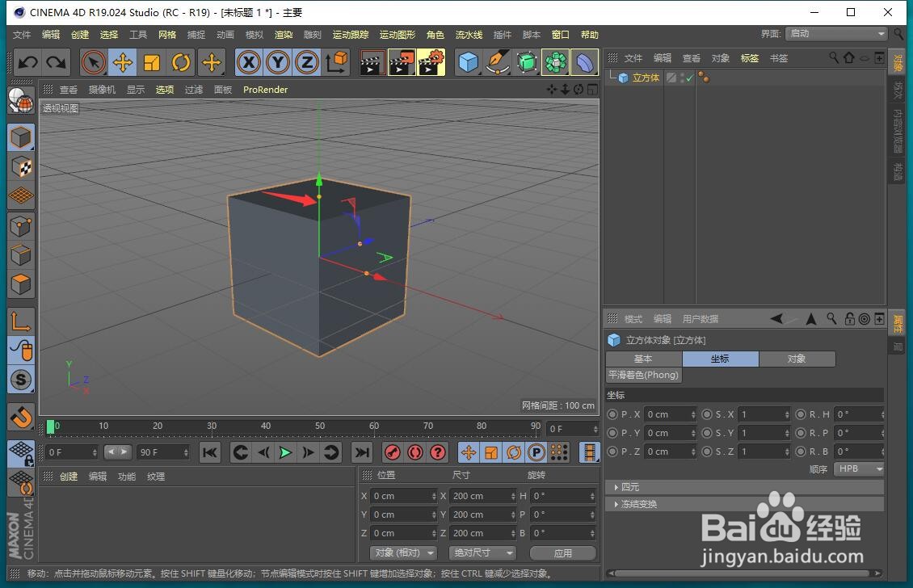Render to Picture Viewer

pyautogui.click(x=401, y=63)
